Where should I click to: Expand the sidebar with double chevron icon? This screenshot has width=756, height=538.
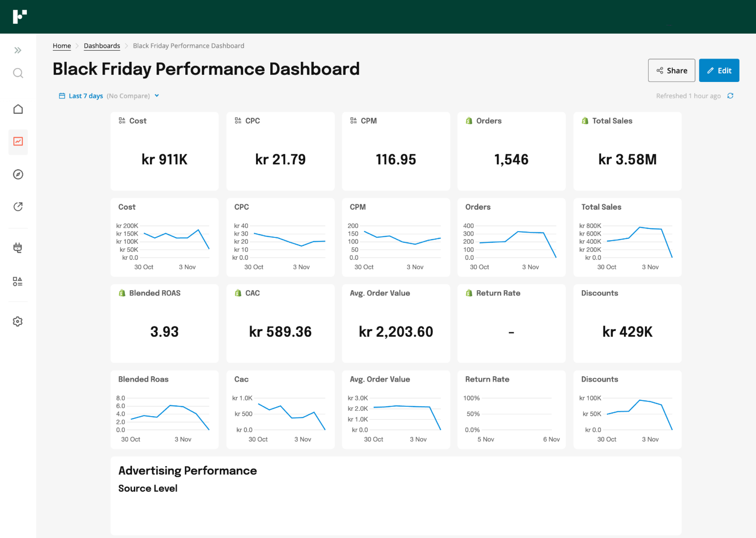coord(18,50)
